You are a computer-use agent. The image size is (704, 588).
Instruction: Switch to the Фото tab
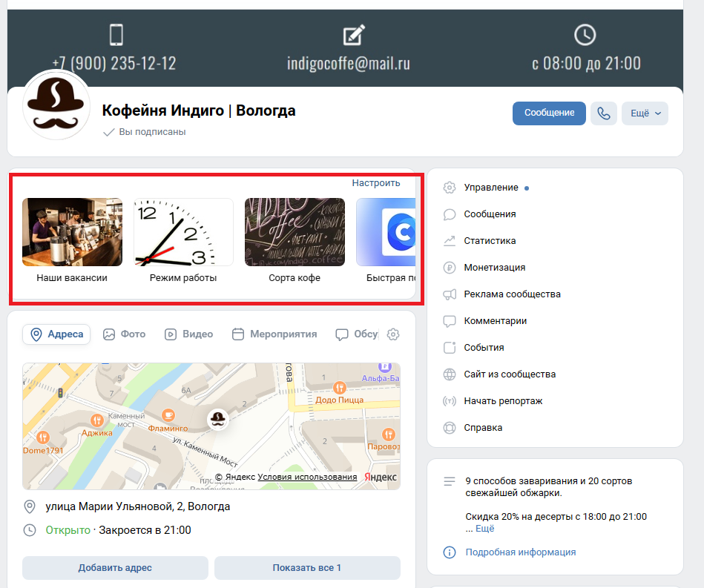[124, 334]
